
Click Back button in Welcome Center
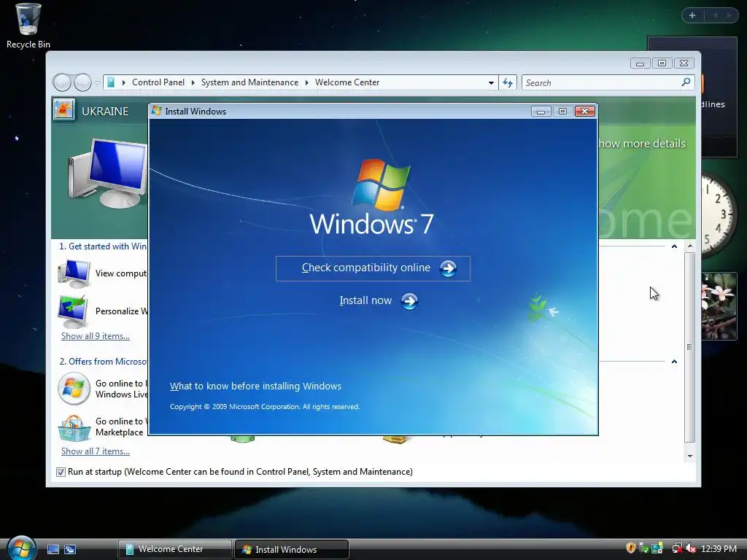[62, 82]
